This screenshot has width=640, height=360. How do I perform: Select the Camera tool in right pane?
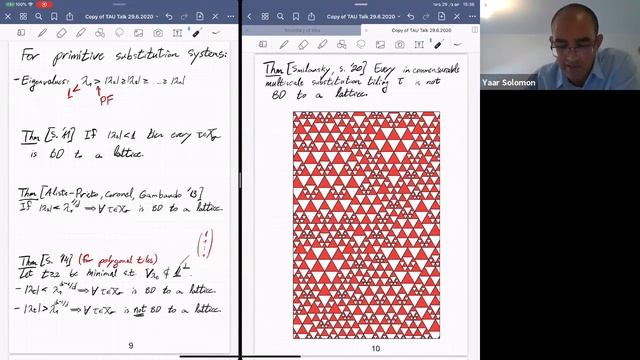pos(400,44)
